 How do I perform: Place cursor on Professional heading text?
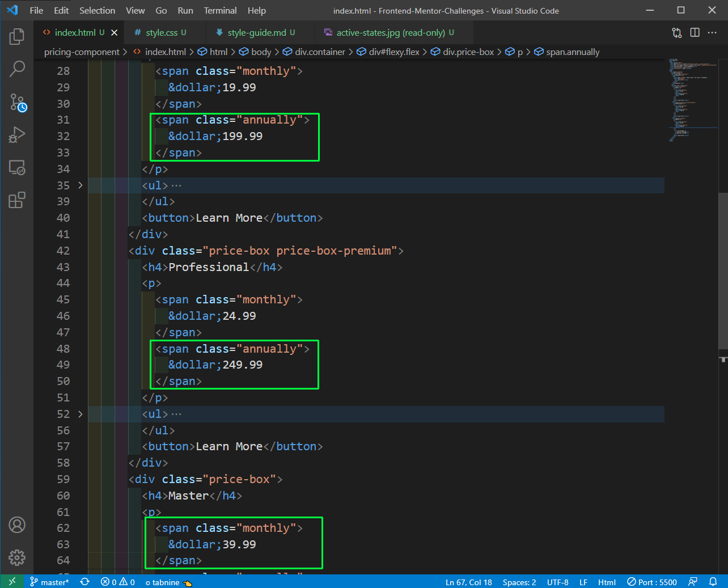(209, 267)
